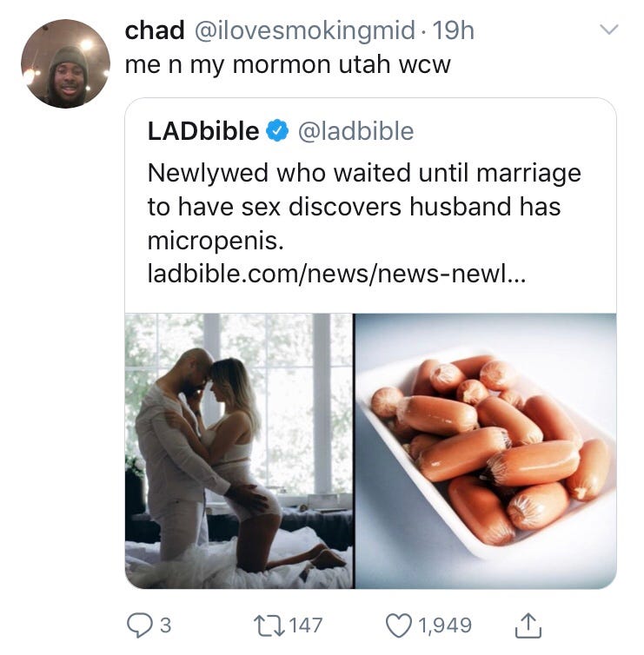The width and height of the screenshot is (644, 655).
Task: Open the ladbible.com/news article link
Action: tap(337, 275)
